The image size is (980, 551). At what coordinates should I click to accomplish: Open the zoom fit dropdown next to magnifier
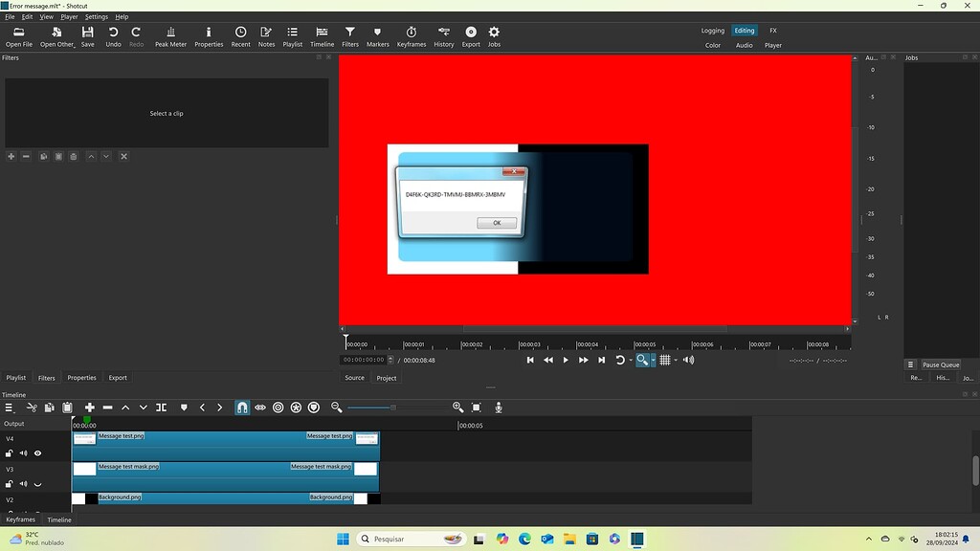pyautogui.click(x=653, y=360)
